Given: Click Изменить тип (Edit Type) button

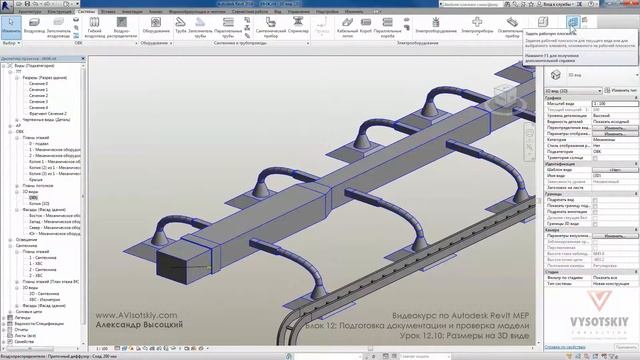Looking at the screenshot, I should 620,90.
